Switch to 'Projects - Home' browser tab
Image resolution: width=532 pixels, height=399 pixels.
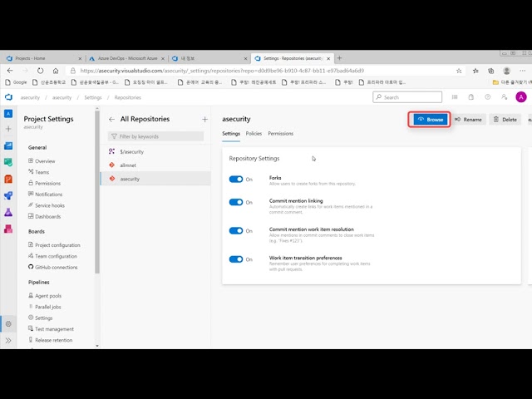point(42,58)
